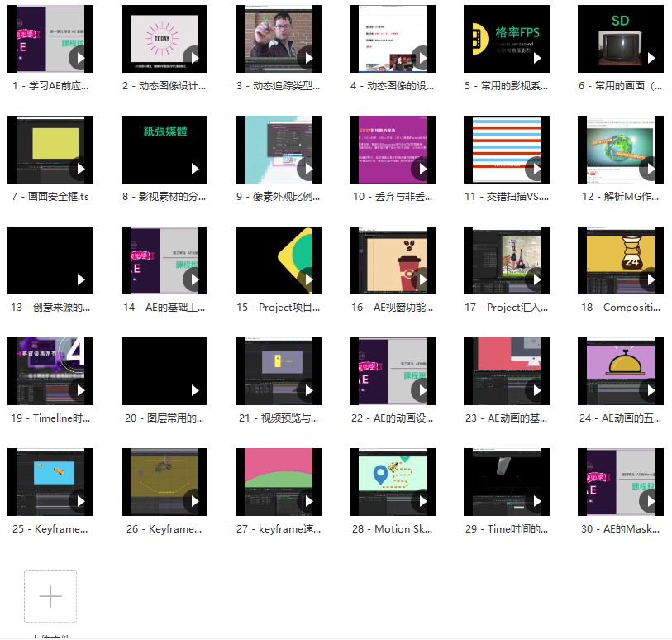
Task: Play video 11 striped 交错扫描 thumbnail
Action: (x=536, y=169)
